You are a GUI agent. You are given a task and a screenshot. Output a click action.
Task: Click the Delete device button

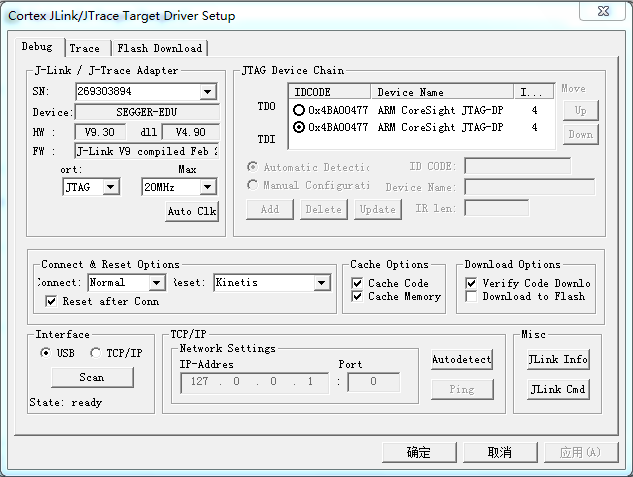tap(323, 209)
